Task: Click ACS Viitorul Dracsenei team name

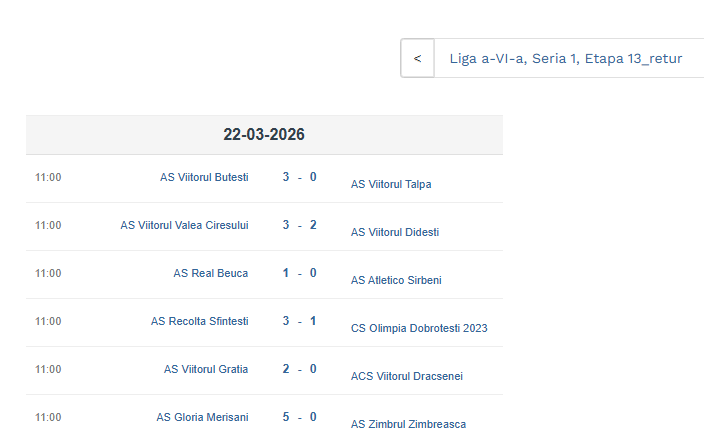Action: (x=407, y=376)
